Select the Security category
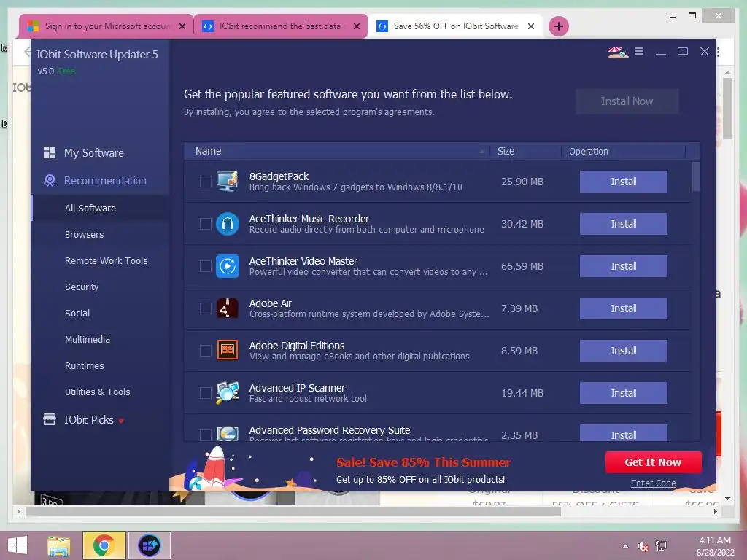 tap(82, 287)
